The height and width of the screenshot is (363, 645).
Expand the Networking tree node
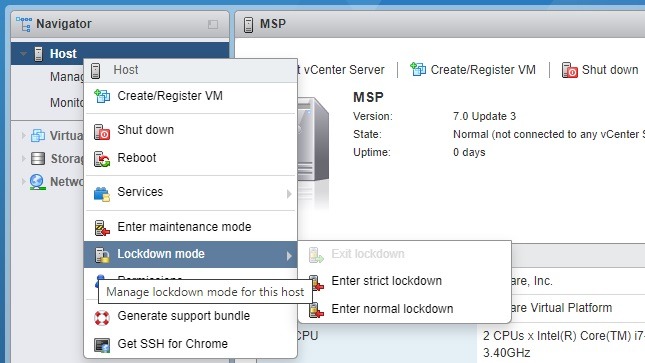coord(23,182)
